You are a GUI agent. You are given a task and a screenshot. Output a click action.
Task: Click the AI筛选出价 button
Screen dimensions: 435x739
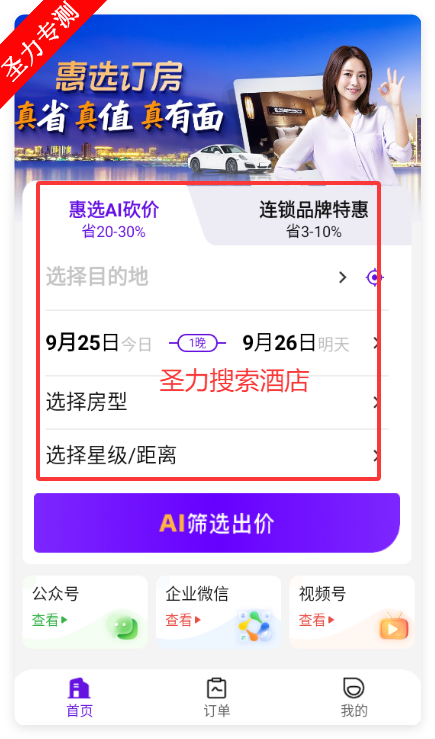[x=217, y=523]
